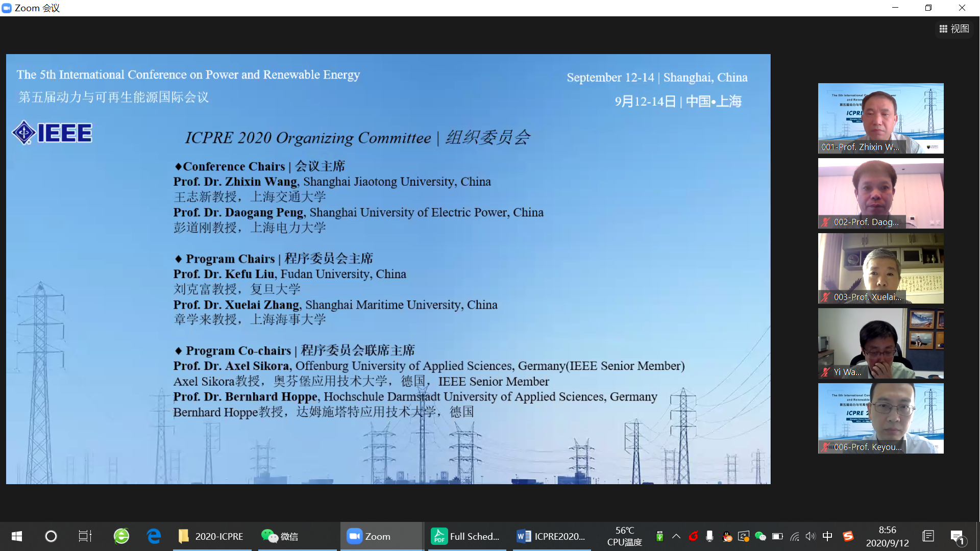Open the ICPRE2020 Word document taskbar item

tap(551, 536)
